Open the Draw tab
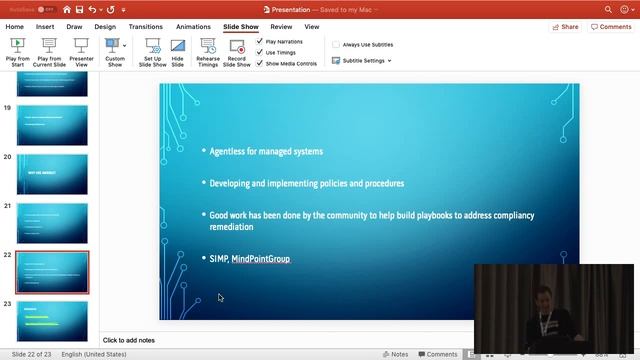Viewport: 640px width, 360px height. pyautogui.click(x=74, y=27)
